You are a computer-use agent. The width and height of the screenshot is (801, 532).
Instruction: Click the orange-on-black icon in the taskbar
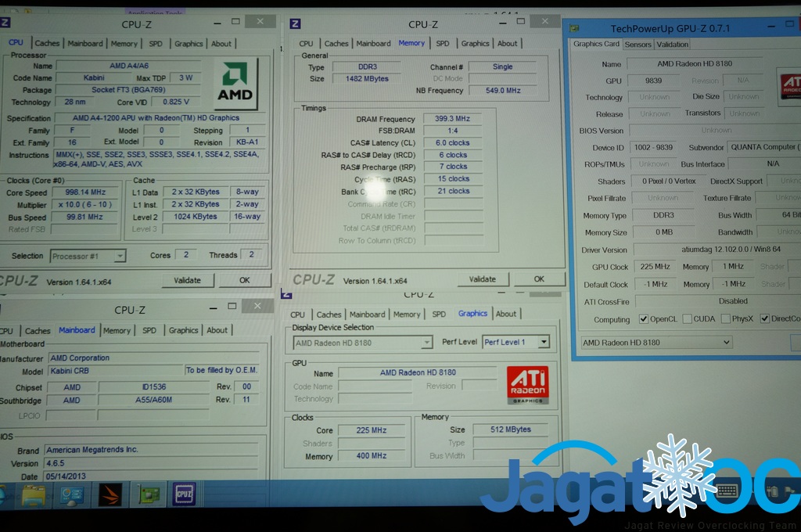pos(110,494)
